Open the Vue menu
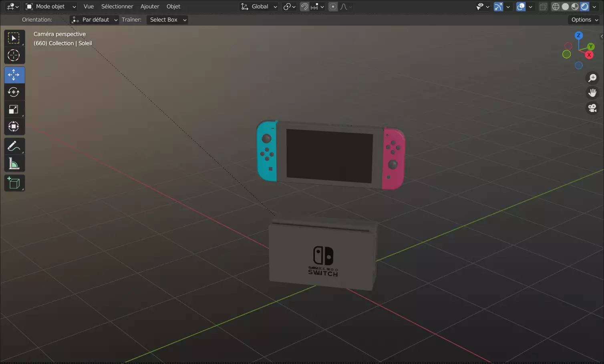Viewport: 604px width, 364px height. click(89, 7)
